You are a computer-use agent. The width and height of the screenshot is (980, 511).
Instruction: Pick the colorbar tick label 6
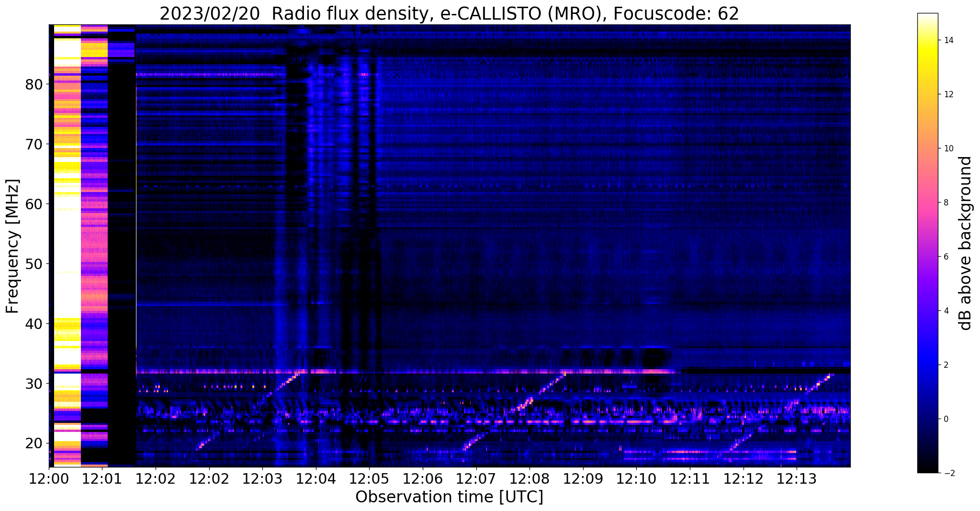(x=946, y=257)
